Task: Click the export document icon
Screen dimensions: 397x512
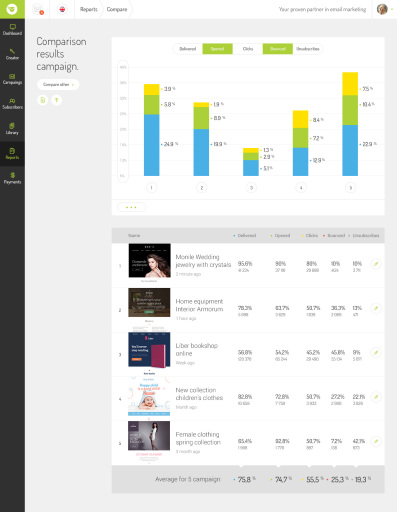Action: pos(43,100)
